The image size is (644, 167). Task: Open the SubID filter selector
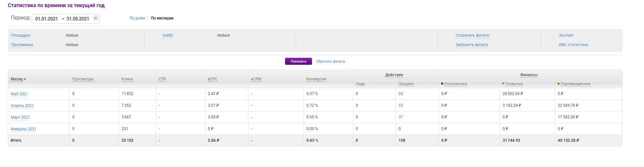point(167,35)
